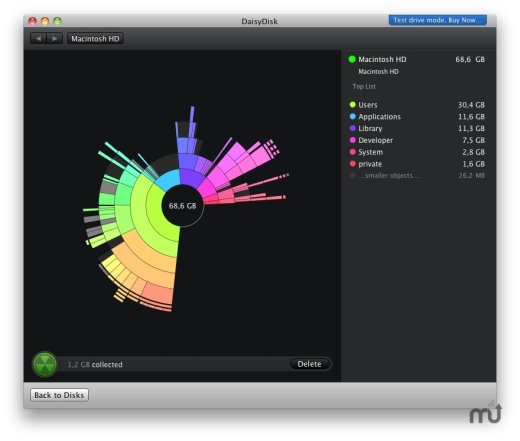Screen dimensions: 520x441
Task: Select the System row in the list
Action: [x=417, y=152]
